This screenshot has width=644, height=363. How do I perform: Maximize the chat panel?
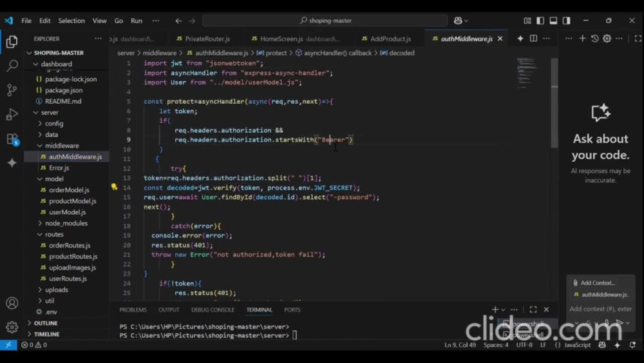point(638,38)
